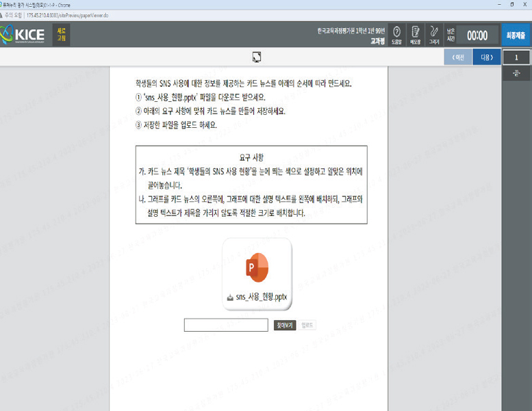Minimize the Chrome window

(499, 4)
